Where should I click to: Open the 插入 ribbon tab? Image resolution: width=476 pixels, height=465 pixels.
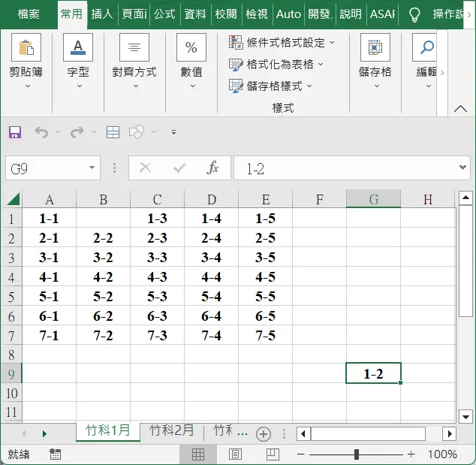(101, 14)
